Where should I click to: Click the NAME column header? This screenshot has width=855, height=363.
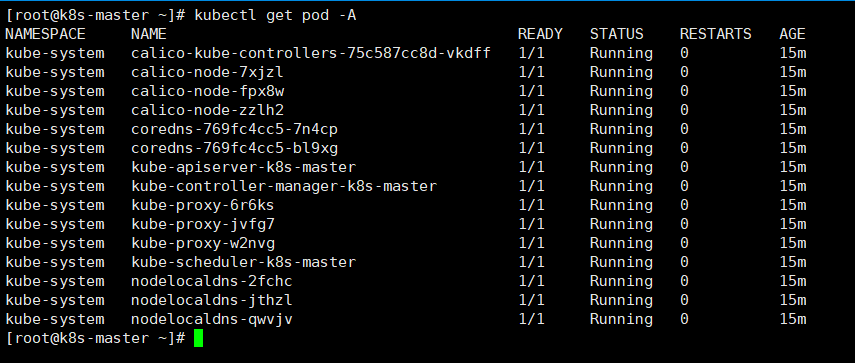click(x=149, y=34)
